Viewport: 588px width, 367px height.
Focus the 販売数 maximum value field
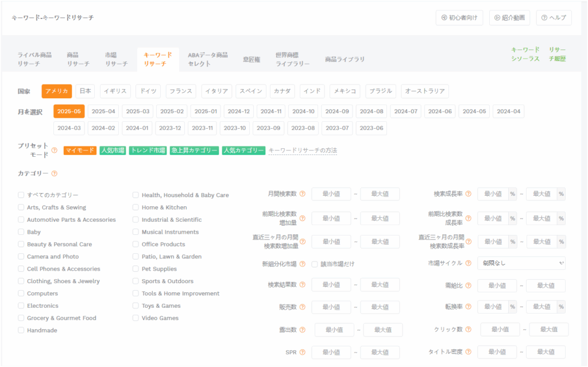[380, 307]
